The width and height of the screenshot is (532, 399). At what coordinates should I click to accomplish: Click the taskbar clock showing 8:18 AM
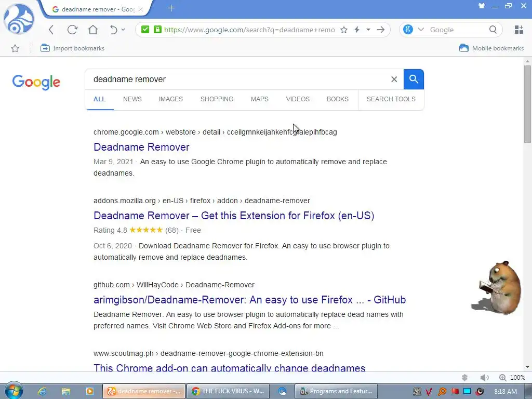(x=505, y=392)
